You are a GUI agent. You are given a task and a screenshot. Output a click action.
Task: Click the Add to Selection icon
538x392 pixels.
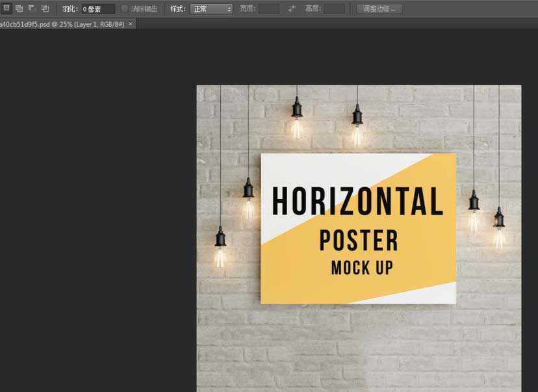[x=19, y=8]
